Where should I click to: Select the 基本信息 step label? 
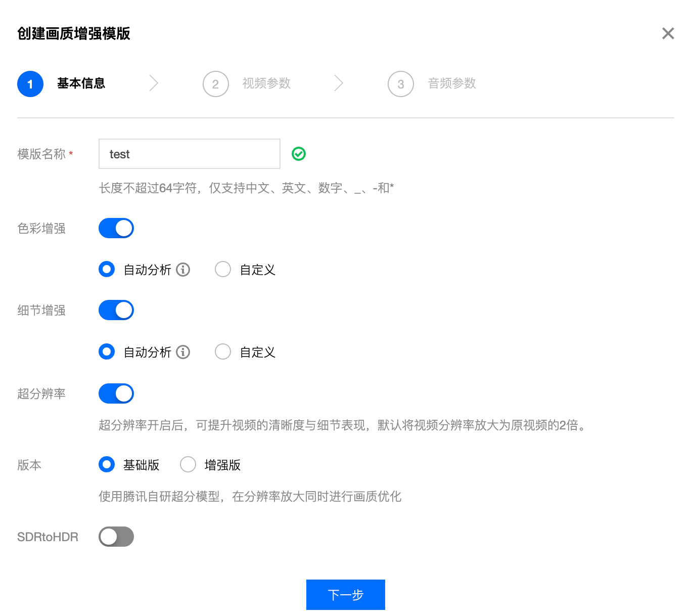click(81, 83)
